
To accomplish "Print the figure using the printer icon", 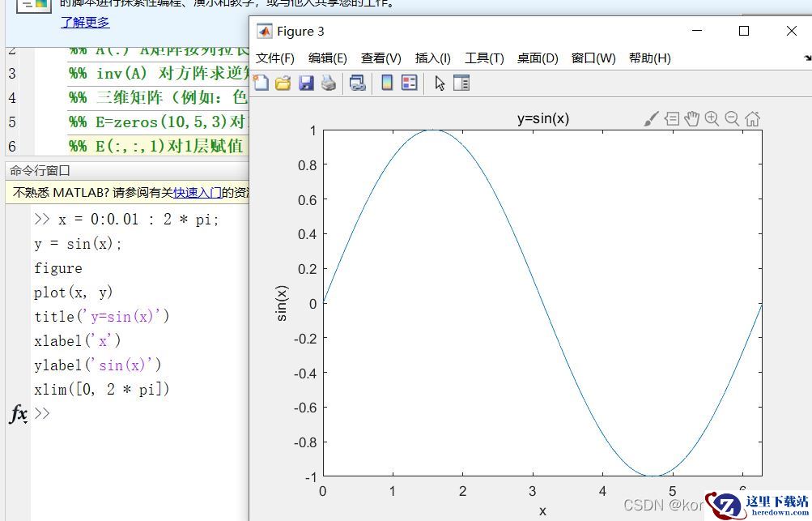I will click(x=329, y=83).
